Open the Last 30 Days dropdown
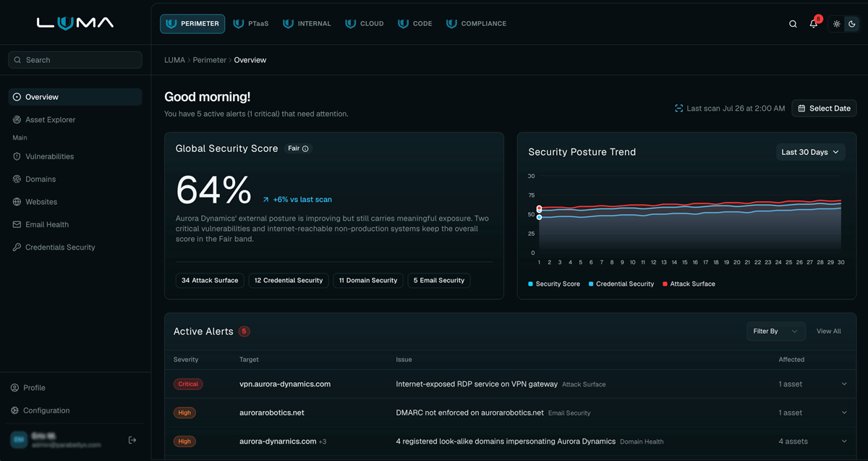The height and width of the screenshot is (461, 868). click(810, 152)
